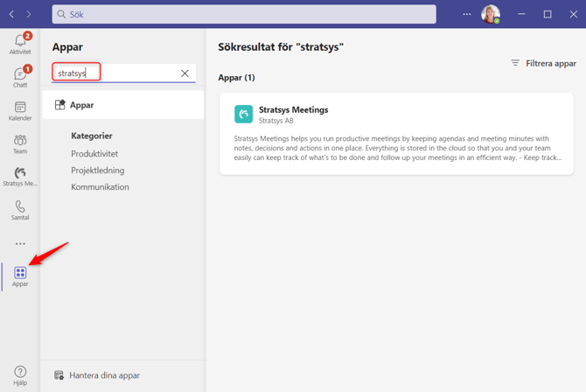This screenshot has height=392, width=586.
Task: Open the Stratsys Meetings app card
Action: coord(396,134)
